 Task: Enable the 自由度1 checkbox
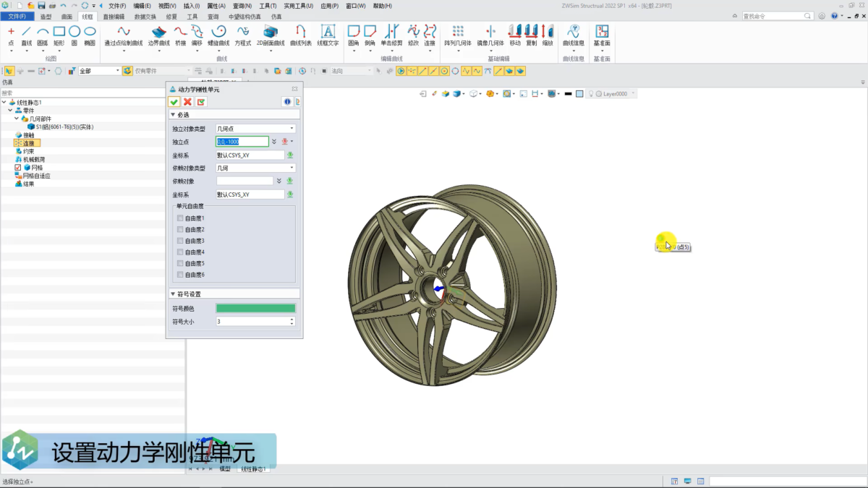click(x=180, y=218)
